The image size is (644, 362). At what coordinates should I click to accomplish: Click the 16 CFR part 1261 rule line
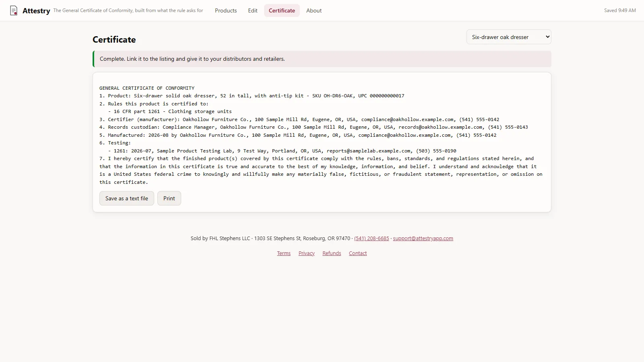coord(170,111)
